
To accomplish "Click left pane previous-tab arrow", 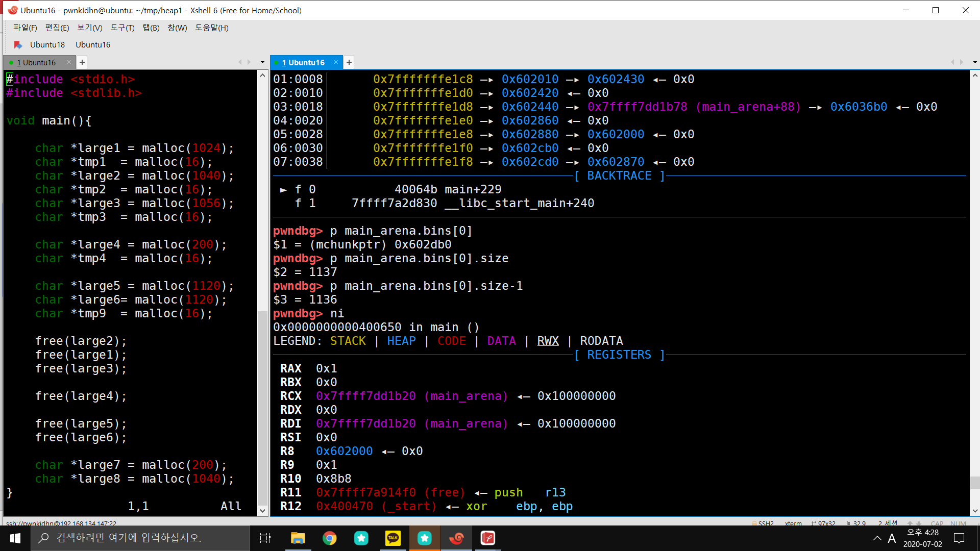I will pyautogui.click(x=240, y=62).
